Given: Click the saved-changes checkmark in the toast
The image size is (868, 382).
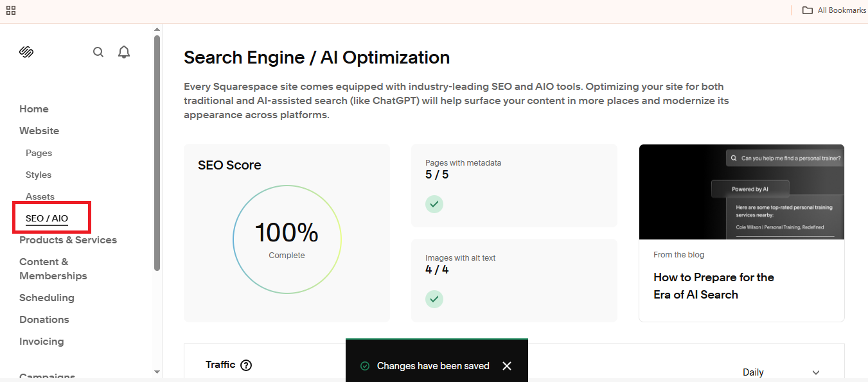Looking at the screenshot, I should [365, 366].
